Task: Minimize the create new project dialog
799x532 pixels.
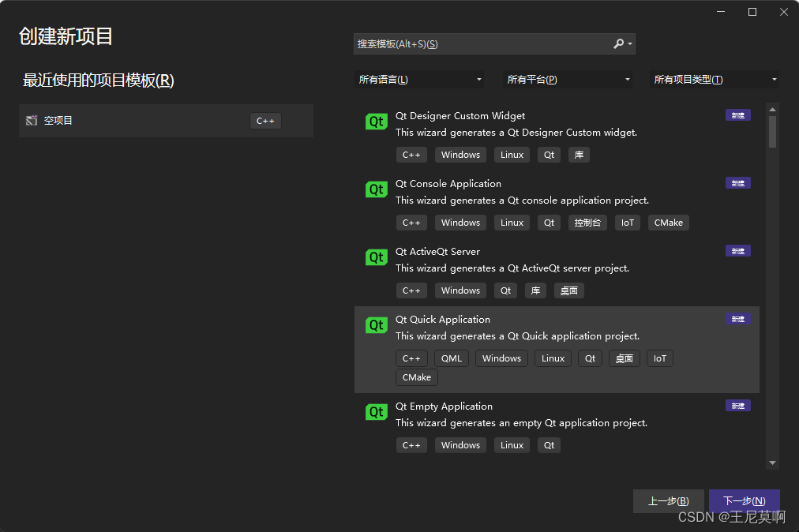Action: coord(721,12)
